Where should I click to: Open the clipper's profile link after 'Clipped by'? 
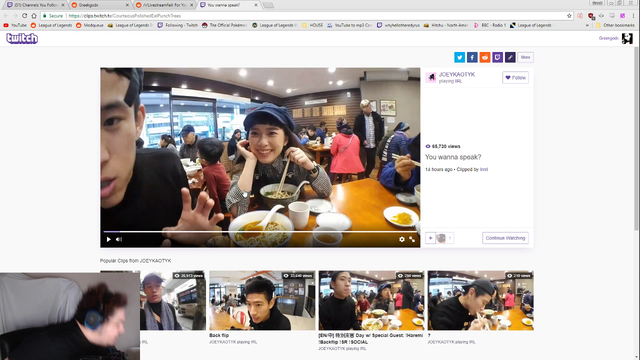484,169
